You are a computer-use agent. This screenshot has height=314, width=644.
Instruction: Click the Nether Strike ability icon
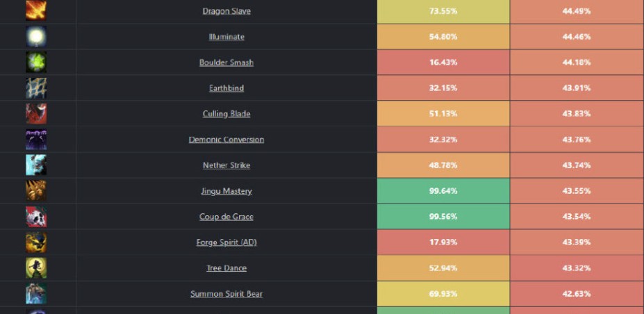coord(36,165)
